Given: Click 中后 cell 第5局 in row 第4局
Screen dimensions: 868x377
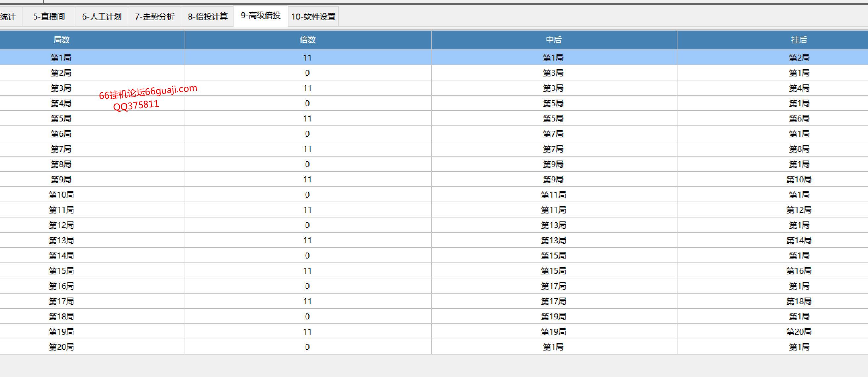Looking at the screenshot, I should pos(554,103).
